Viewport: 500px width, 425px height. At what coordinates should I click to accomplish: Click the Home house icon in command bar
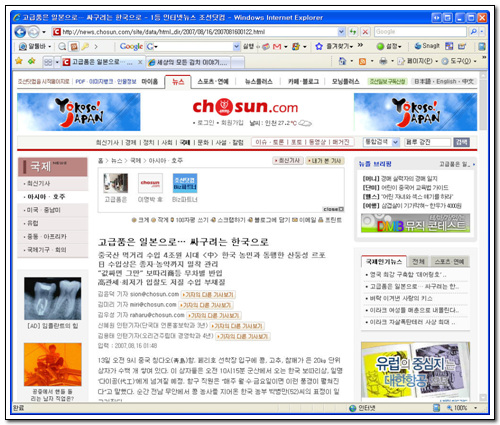342,61
